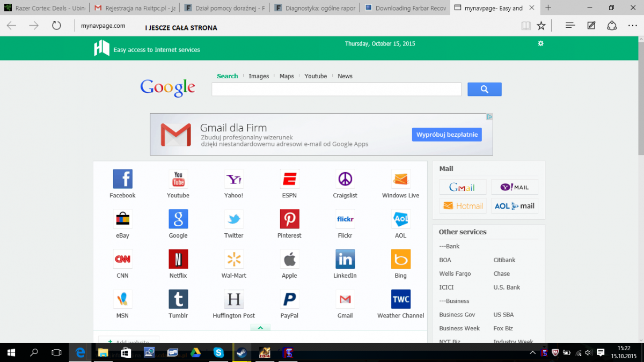Open the Flickr shortcut icon
This screenshot has width=644, height=362.
345,219
